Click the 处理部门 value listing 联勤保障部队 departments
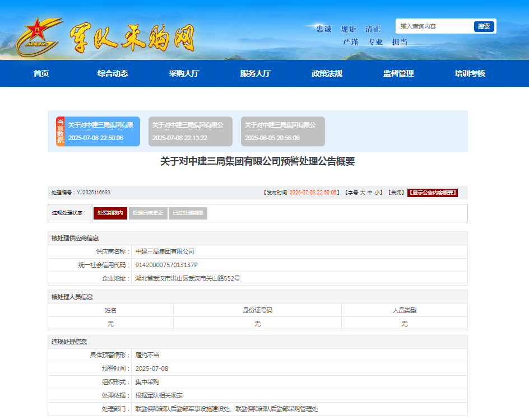 pyautogui.click(x=227, y=409)
